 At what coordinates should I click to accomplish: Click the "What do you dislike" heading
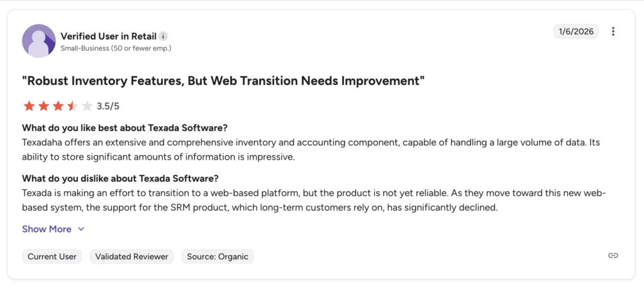(x=120, y=178)
